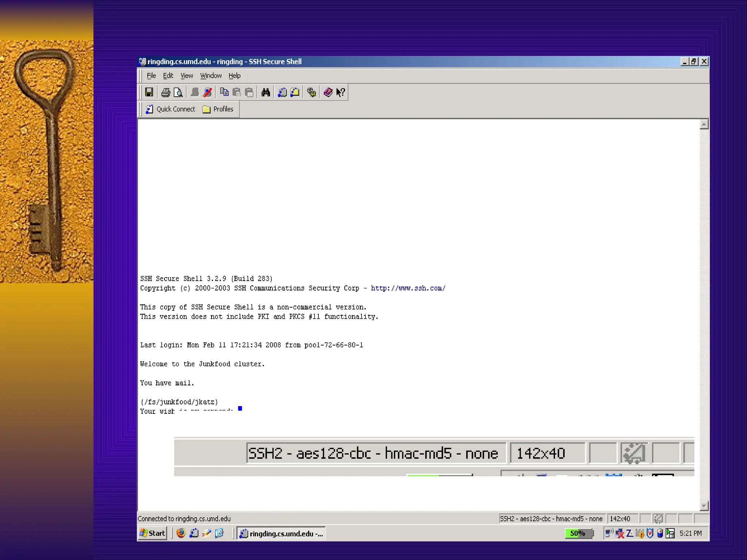This screenshot has width=747, height=560.
Task: Follow the http://www.ssh.com/ link
Action: click(408, 288)
